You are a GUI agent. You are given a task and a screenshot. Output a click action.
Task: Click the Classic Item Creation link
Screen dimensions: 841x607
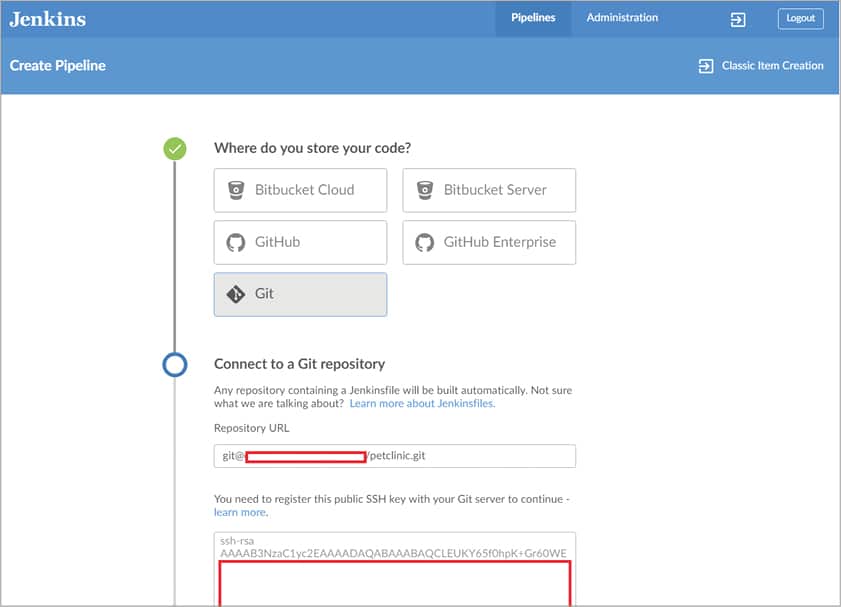(772, 65)
